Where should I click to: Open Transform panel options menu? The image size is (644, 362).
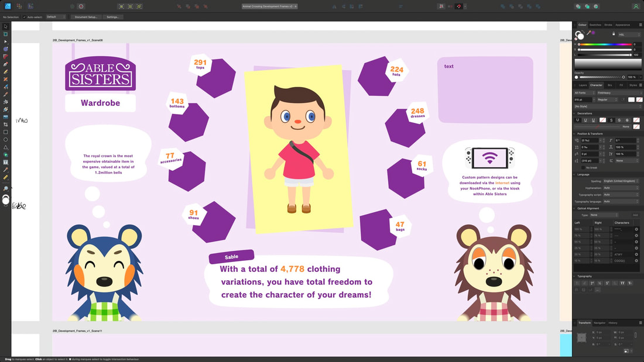tap(640, 323)
